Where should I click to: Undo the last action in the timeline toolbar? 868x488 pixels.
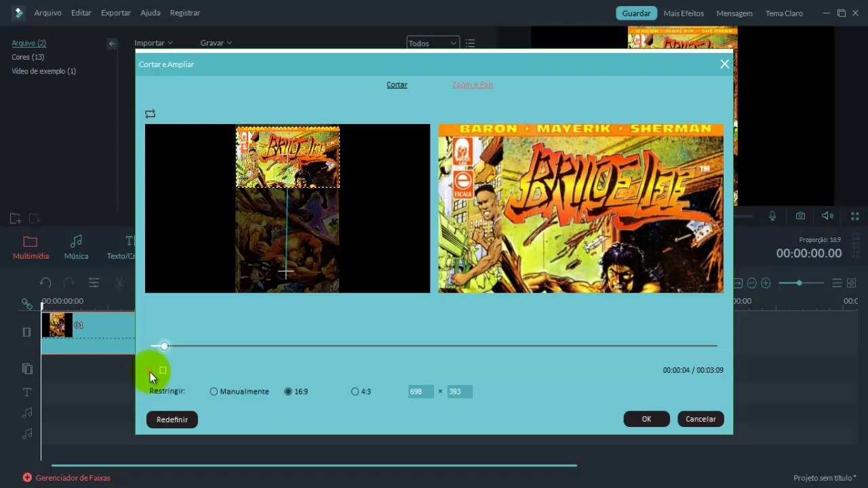click(x=45, y=283)
